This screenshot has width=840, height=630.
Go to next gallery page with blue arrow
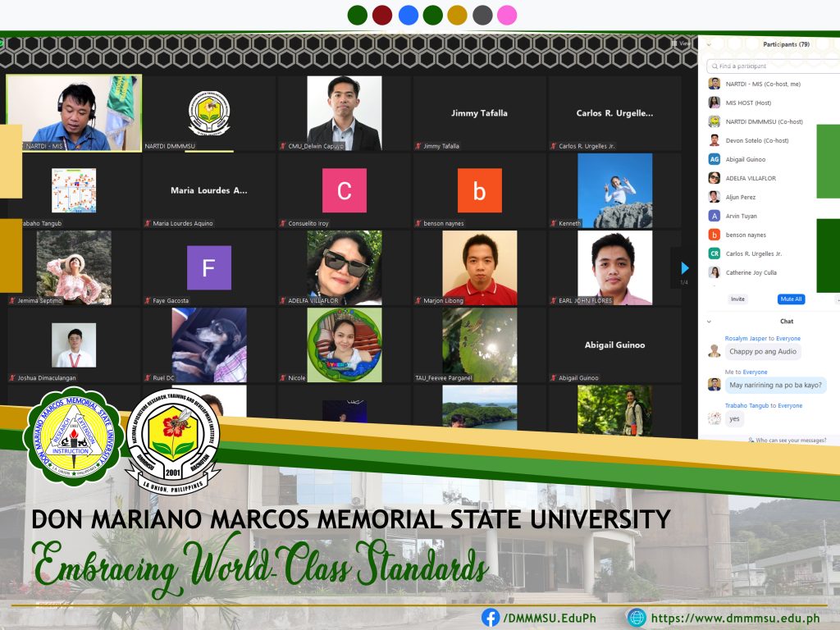[x=684, y=267]
